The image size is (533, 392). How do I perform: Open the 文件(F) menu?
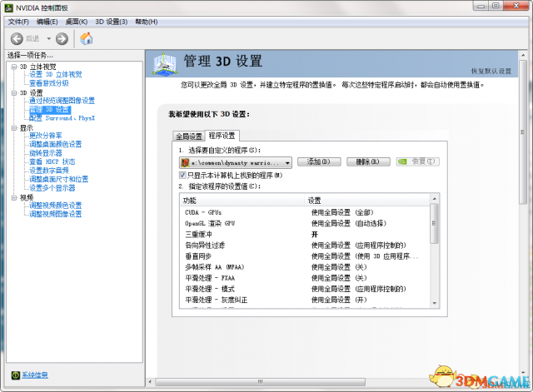click(18, 22)
